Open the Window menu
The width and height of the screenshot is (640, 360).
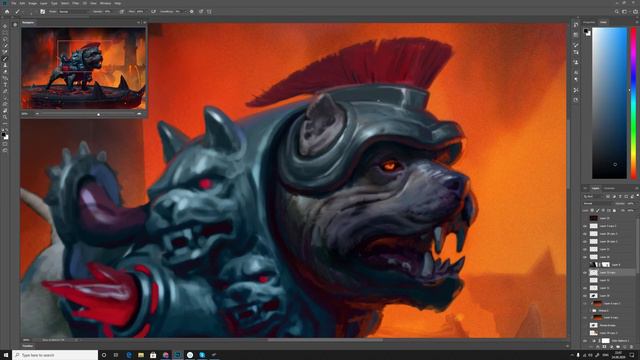tap(105, 3)
